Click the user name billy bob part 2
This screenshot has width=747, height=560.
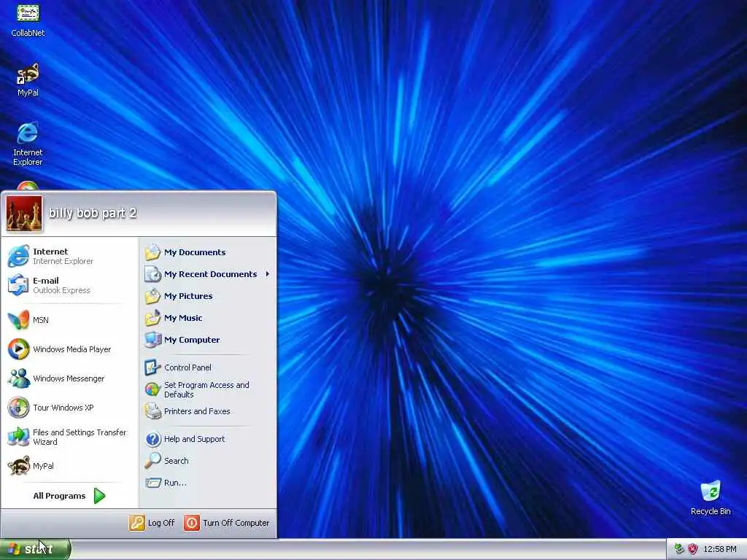[93, 213]
